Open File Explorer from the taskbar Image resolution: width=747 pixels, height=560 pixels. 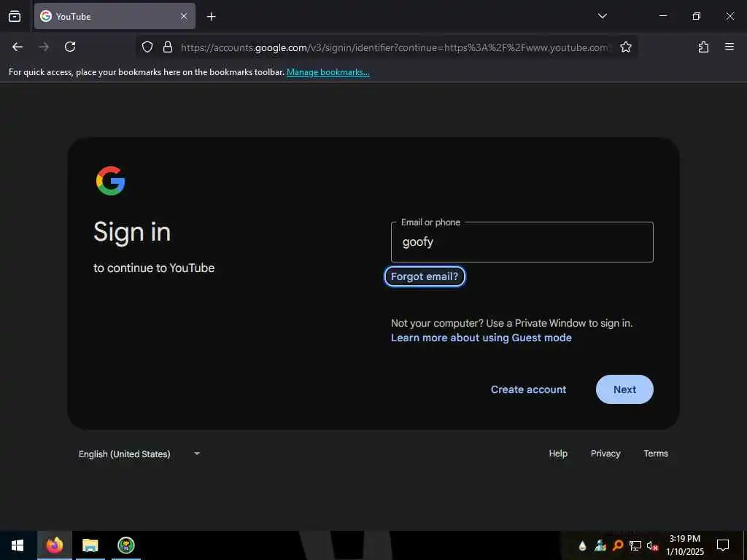point(90,545)
